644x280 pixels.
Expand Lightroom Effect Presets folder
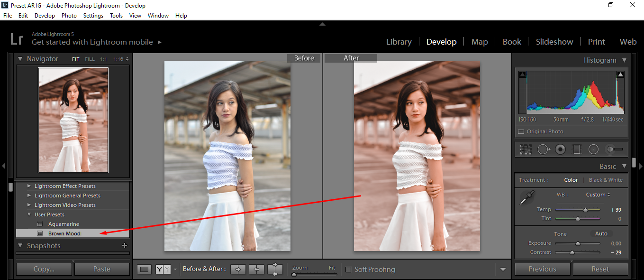coord(29,186)
